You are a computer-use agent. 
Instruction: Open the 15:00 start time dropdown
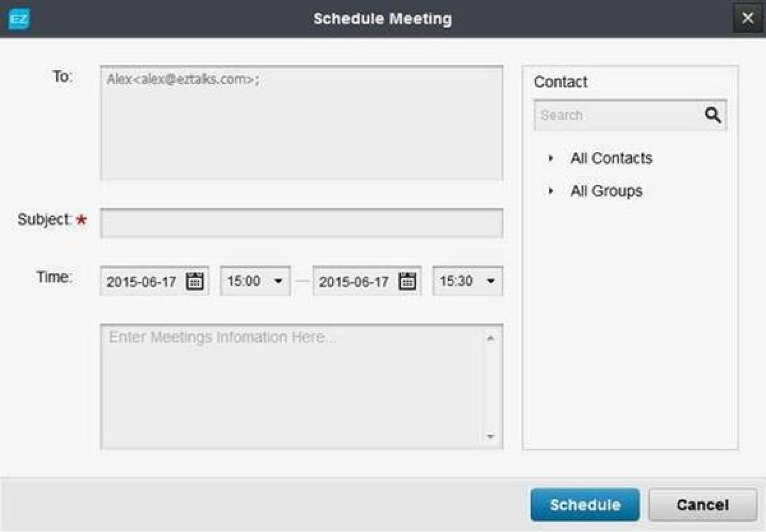coord(278,281)
